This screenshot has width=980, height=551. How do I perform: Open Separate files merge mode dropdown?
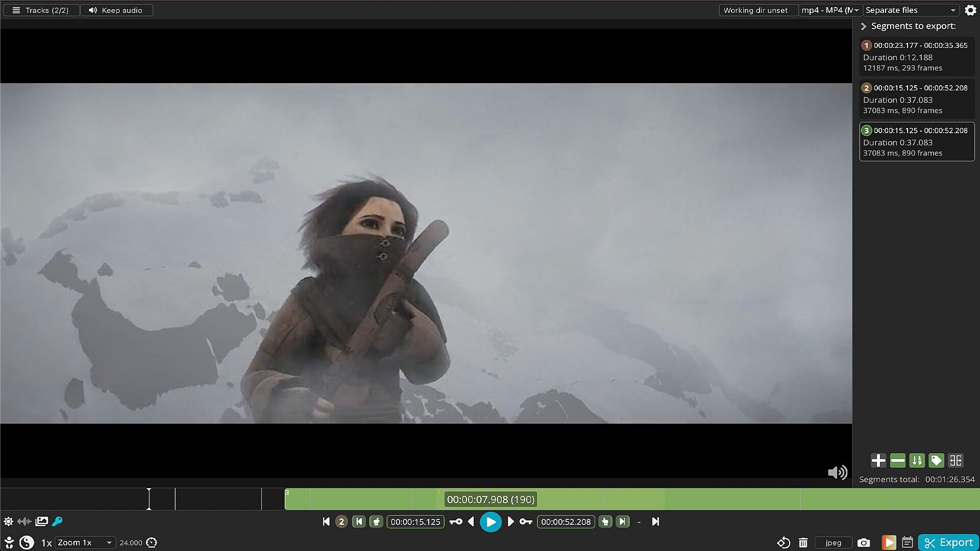(x=911, y=10)
